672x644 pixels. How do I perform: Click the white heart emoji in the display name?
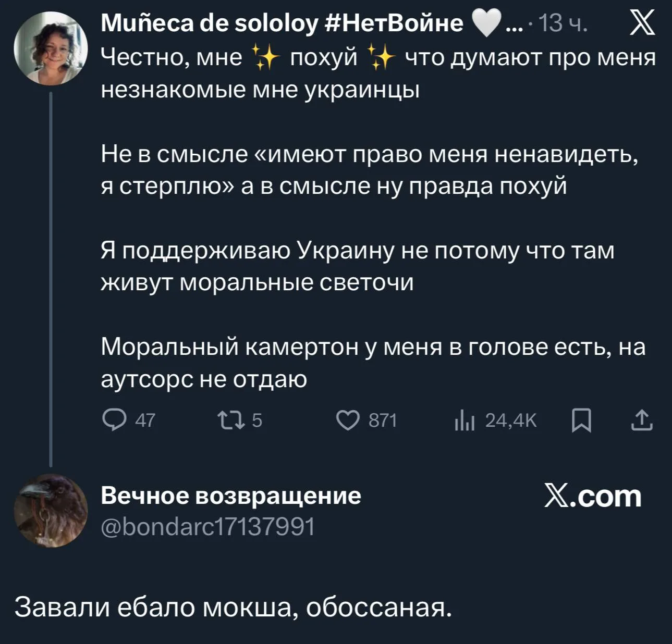(x=485, y=24)
